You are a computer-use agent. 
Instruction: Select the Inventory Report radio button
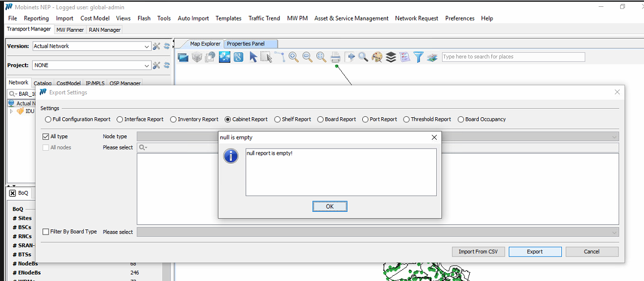click(x=174, y=120)
